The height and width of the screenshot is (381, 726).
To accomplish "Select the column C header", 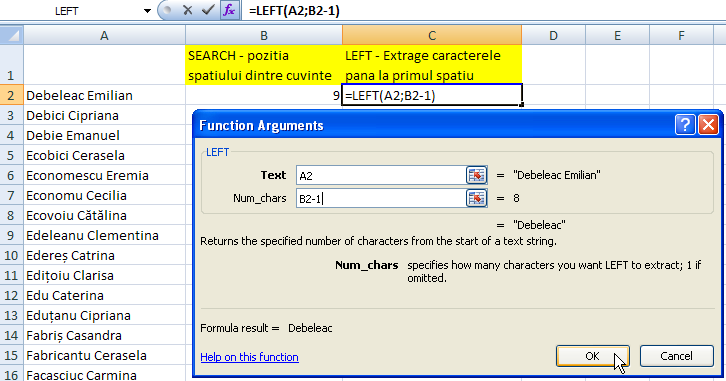I will 432,35.
